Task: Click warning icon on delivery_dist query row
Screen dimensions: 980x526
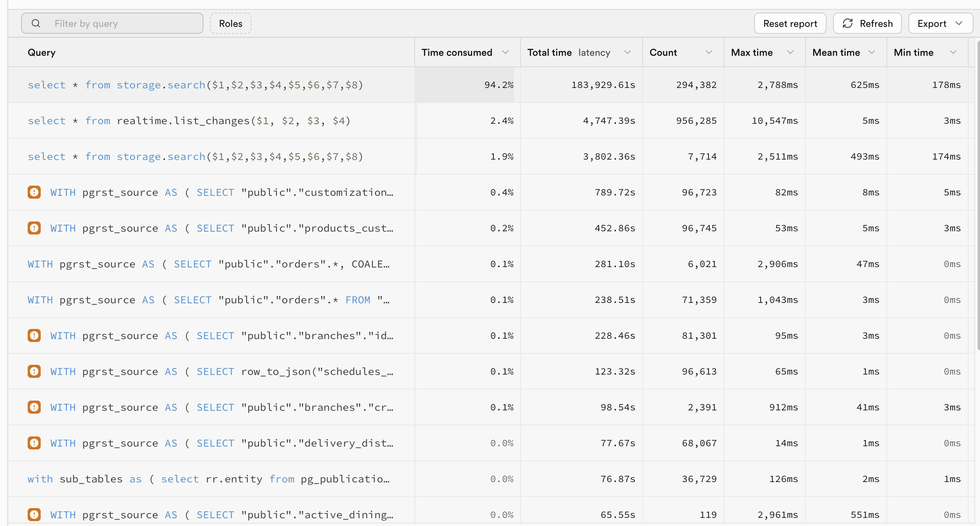Action: pyautogui.click(x=34, y=443)
